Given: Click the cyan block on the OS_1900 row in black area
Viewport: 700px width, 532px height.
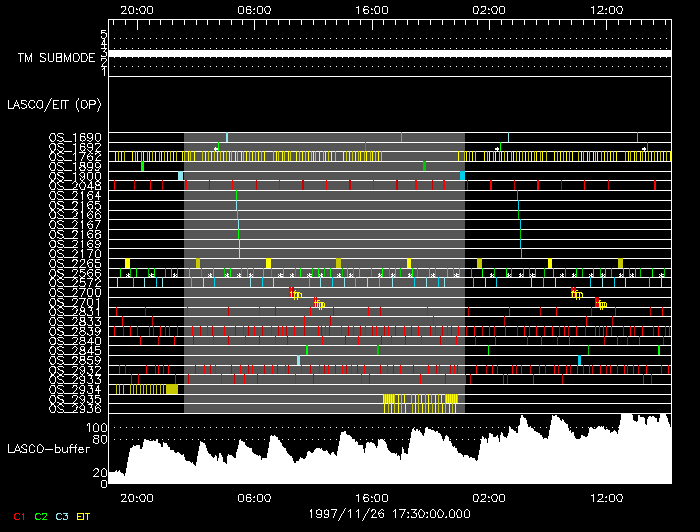Looking at the screenshot, I should [180, 176].
